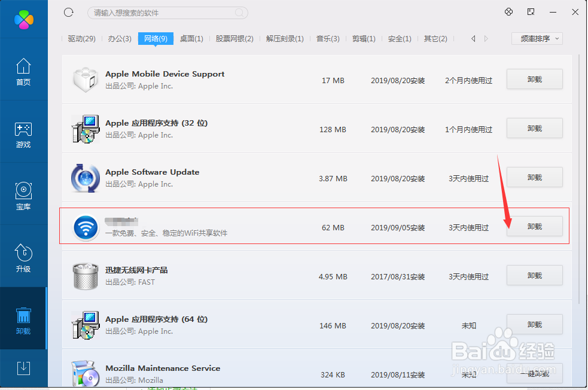Click the magnifier search icon
The image size is (588, 390).
click(x=239, y=13)
